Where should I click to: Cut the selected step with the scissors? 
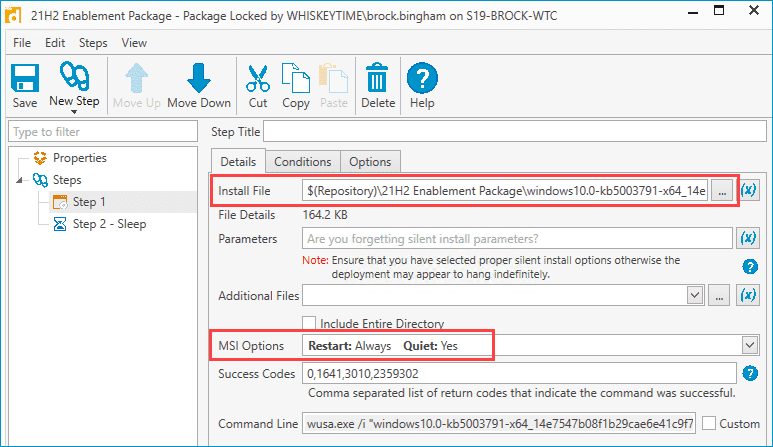(x=258, y=85)
